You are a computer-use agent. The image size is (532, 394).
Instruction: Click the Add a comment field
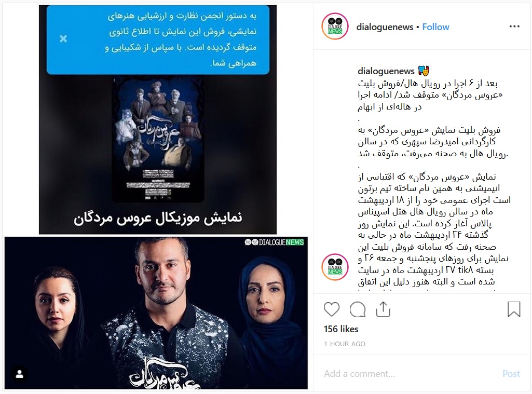coord(411,374)
